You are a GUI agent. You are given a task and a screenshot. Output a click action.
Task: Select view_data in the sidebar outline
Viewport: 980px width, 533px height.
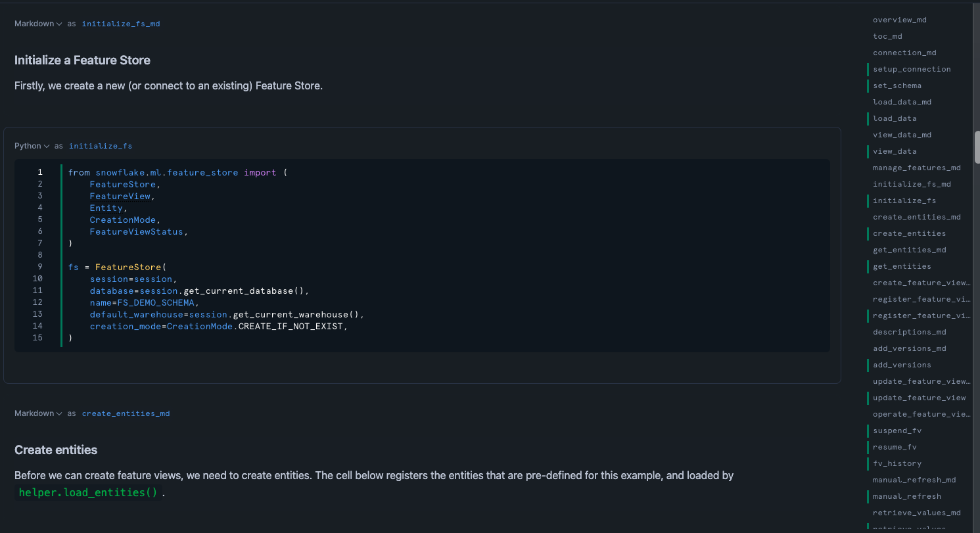coord(894,151)
